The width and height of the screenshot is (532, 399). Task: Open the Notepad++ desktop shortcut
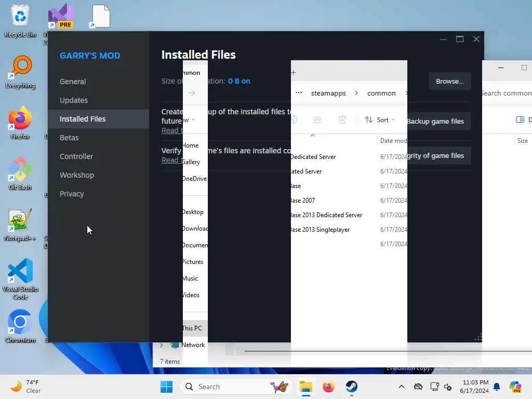(x=20, y=224)
